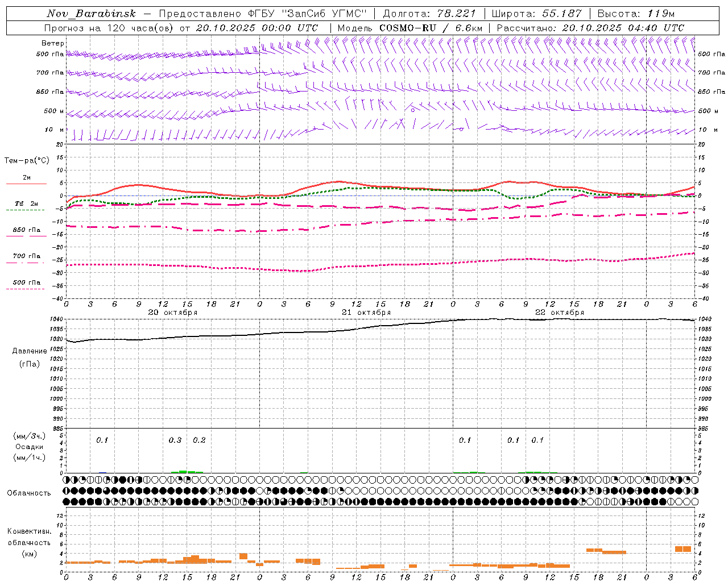Click the computed time Рассчитано: 20.10.2025 04:40 UTC
Viewport: 728px width, 582px height.
tap(590, 28)
